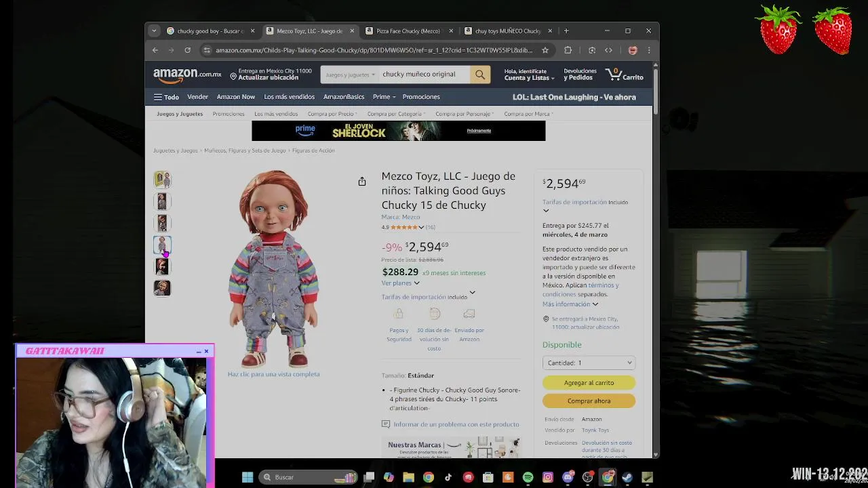The image size is (868, 488).
Task: Click the Figuras de Acción breadcrumb
Action: (x=313, y=150)
